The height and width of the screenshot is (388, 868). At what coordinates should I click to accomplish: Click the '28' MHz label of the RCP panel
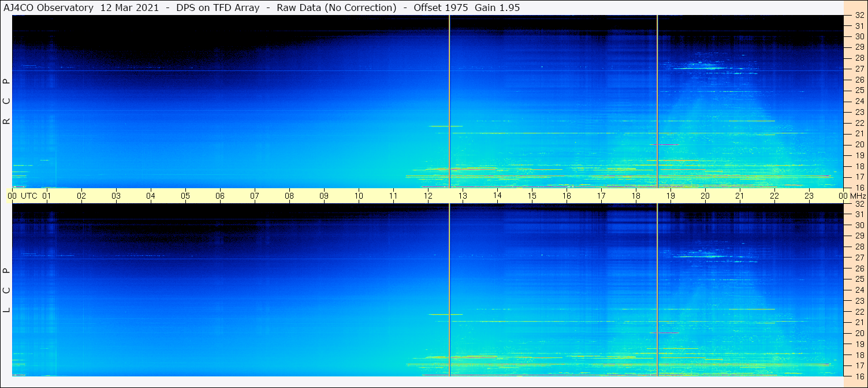pos(859,58)
